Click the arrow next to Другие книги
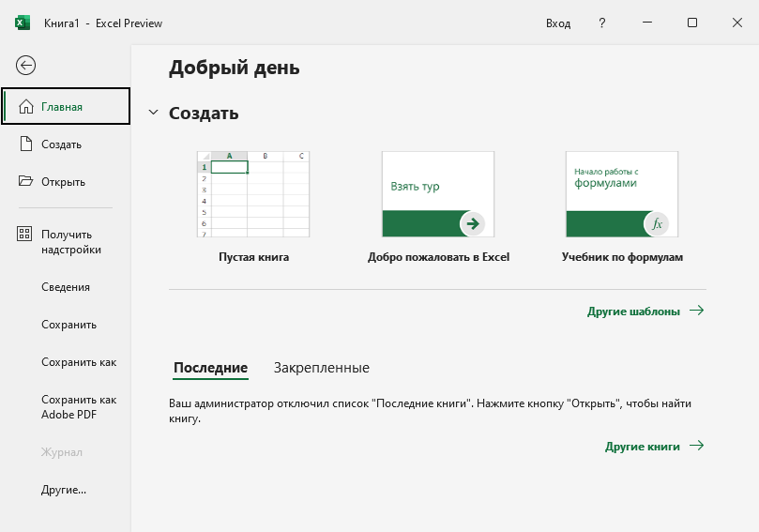Image resolution: width=759 pixels, height=532 pixels. (x=696, y=446)
